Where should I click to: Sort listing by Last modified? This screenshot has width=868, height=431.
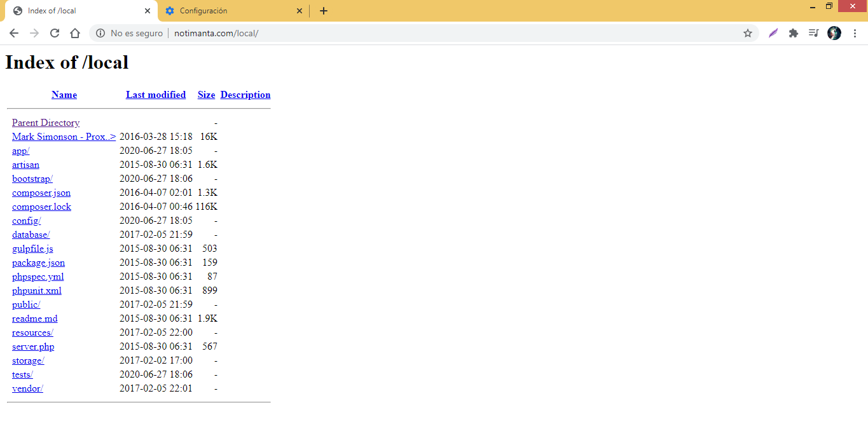coord(156,95)
